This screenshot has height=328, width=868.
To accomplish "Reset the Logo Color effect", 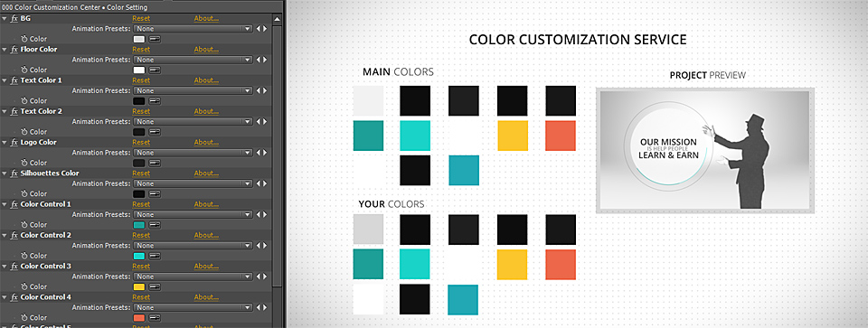I will [x=141, y=143].
